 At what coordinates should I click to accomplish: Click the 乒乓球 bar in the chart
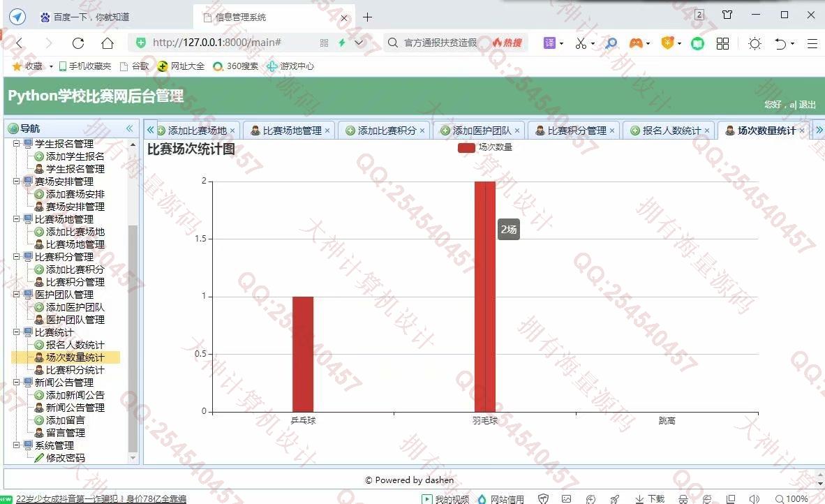pos(303,354)
